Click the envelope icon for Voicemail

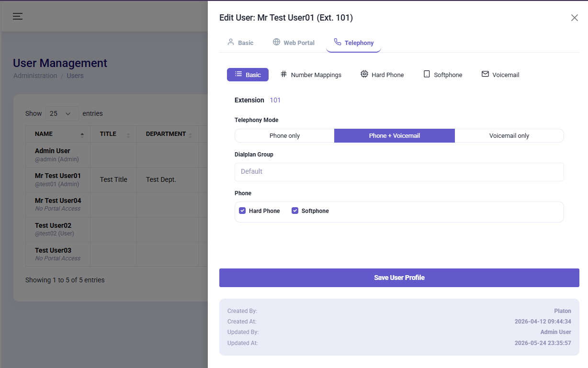(x=485, y=74)
